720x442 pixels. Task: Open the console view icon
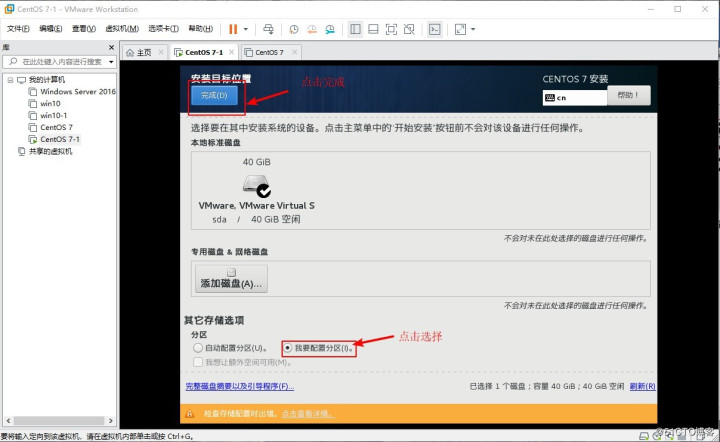[434, 29]
